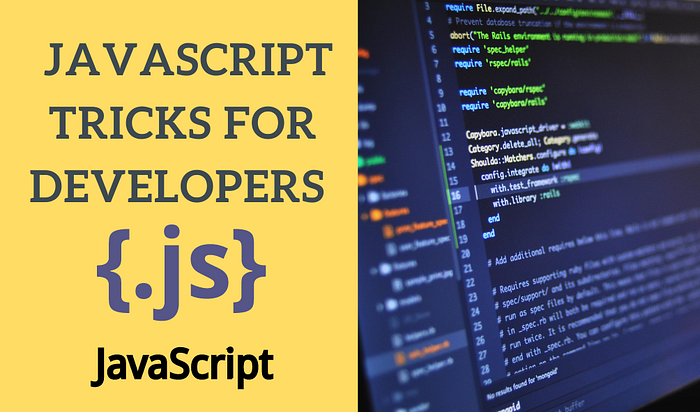Select the require 'capybara/rspec' line
700x412 pixels.
502,90
